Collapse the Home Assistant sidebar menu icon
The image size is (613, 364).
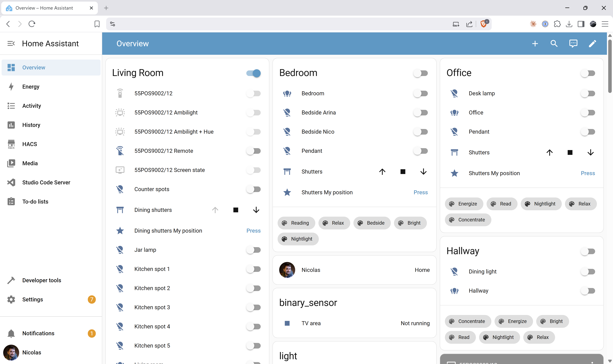point(11,43)
